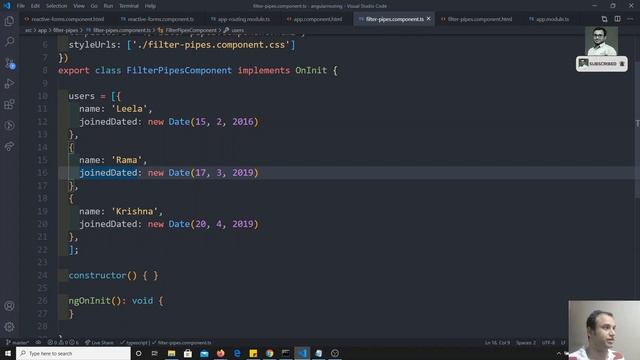The height and width of the screenshot is (360, 640).
Task: Switch to app.component.html tab
Action: [x=314, y=19]
